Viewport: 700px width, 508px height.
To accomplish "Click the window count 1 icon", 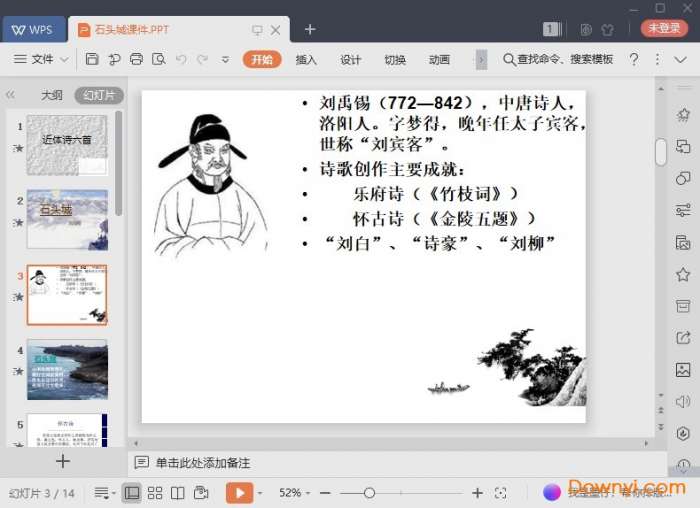I will (x=553, y=29).
